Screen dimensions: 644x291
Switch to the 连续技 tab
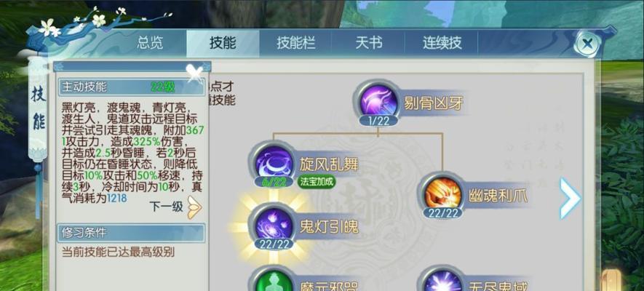click(442, 43)
